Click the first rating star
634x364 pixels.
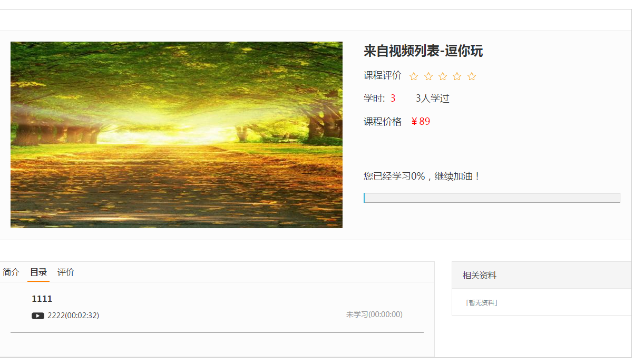[414, 76]
